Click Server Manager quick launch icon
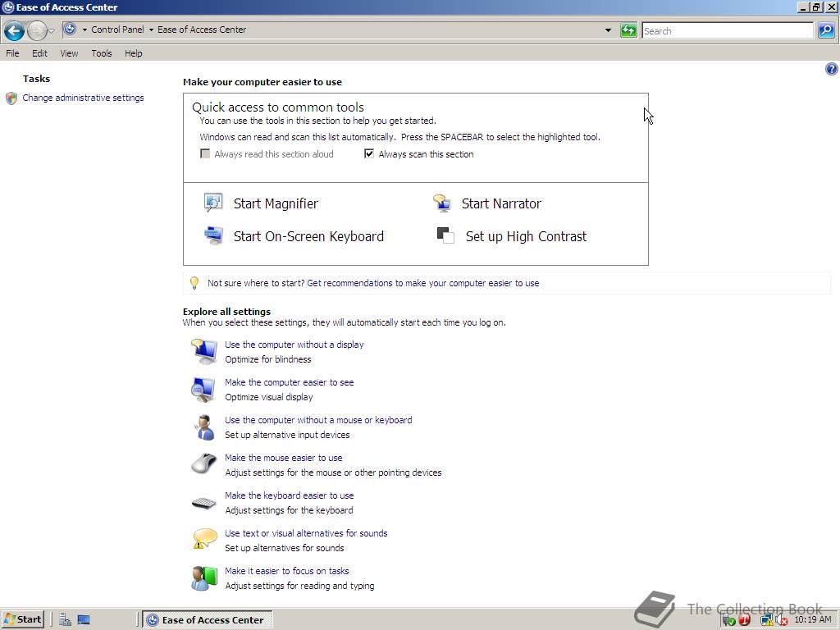This screenshot has width=840, height=630. tap(66, 620)
